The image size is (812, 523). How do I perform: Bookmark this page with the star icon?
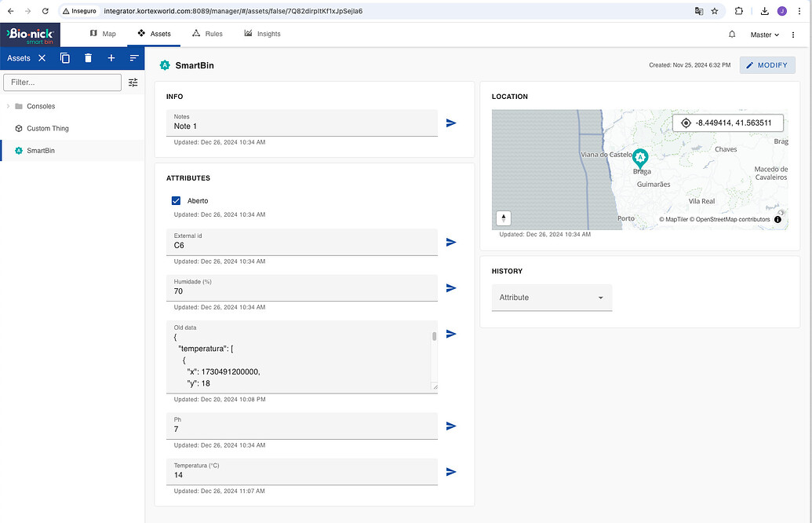tap(715, 11)
